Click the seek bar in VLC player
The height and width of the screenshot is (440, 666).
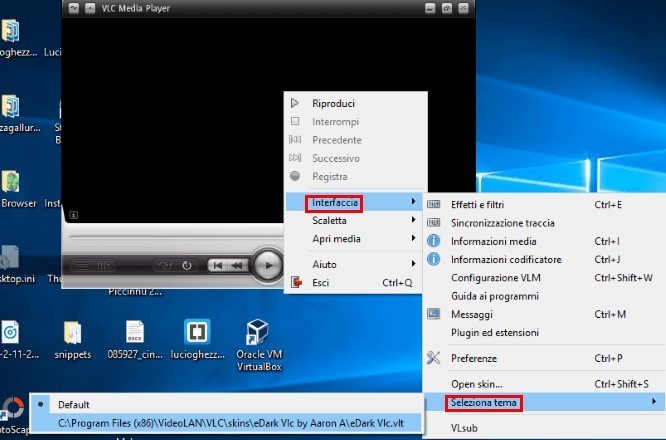(170, 238)
